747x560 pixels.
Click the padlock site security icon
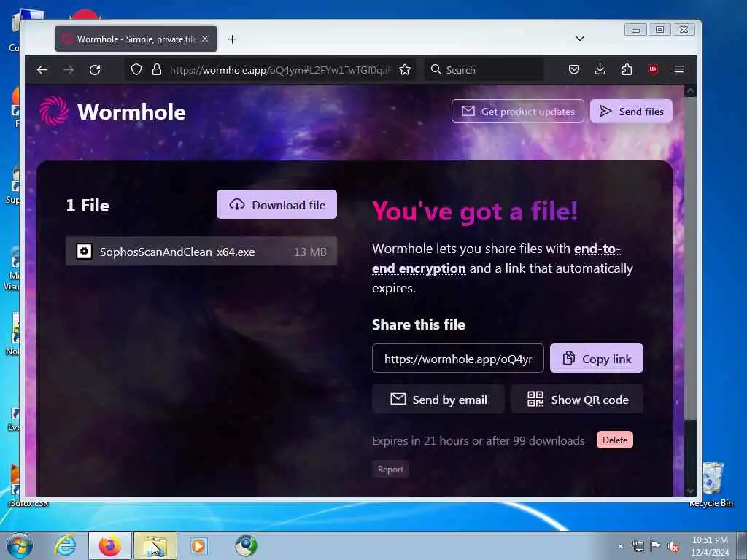pos(156,70)
